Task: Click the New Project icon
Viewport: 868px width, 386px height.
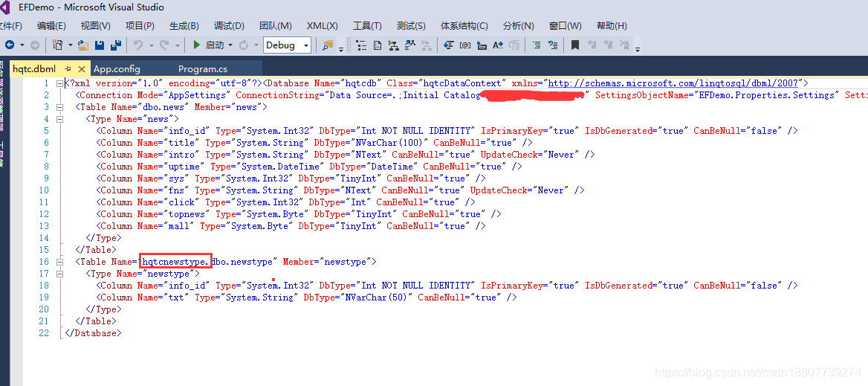Action: pyautogui.click(x=57, y=45)
